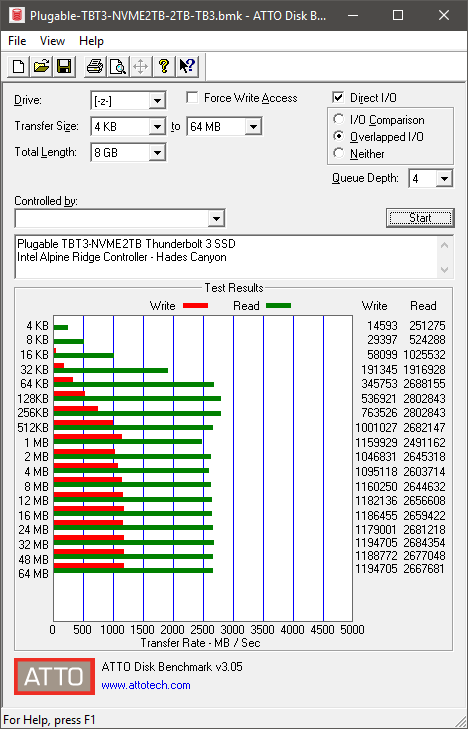Maximize the ATTO window
The image size is (468, 729).
coord(398,15)
